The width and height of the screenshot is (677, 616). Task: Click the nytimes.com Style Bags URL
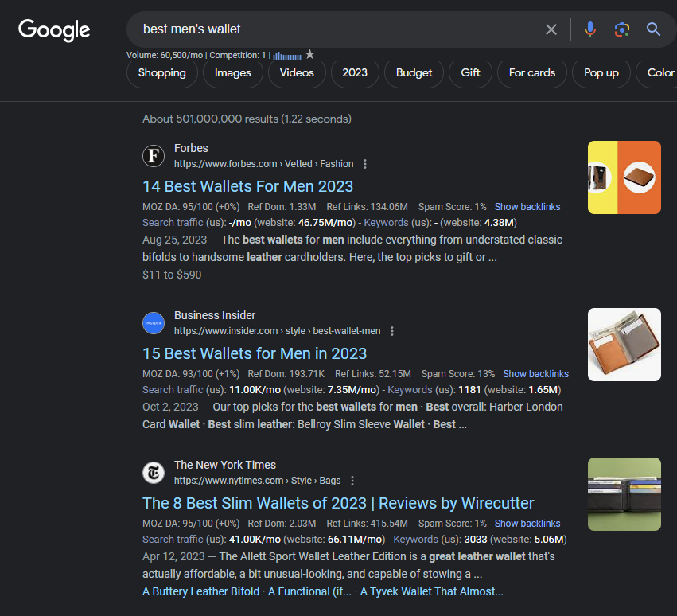click(257, 481)
